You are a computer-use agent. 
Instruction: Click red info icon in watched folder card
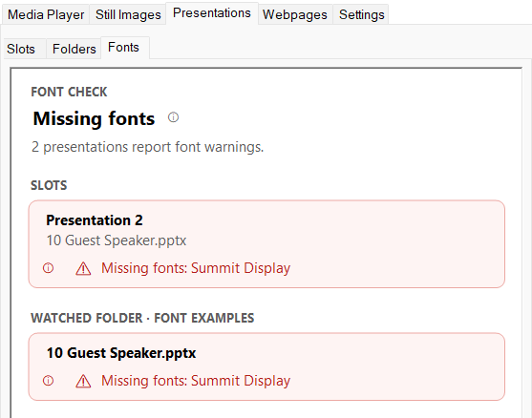point(48,381)
